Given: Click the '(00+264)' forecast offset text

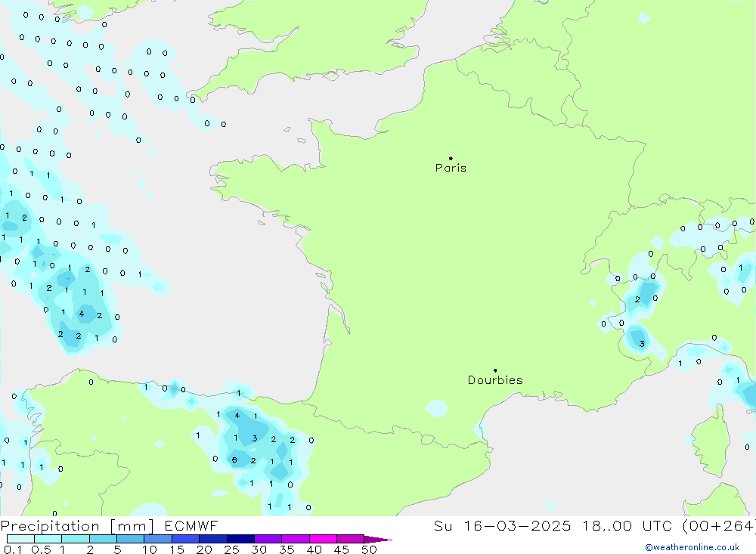Looking at the screenshot, I should click(718, 526).
